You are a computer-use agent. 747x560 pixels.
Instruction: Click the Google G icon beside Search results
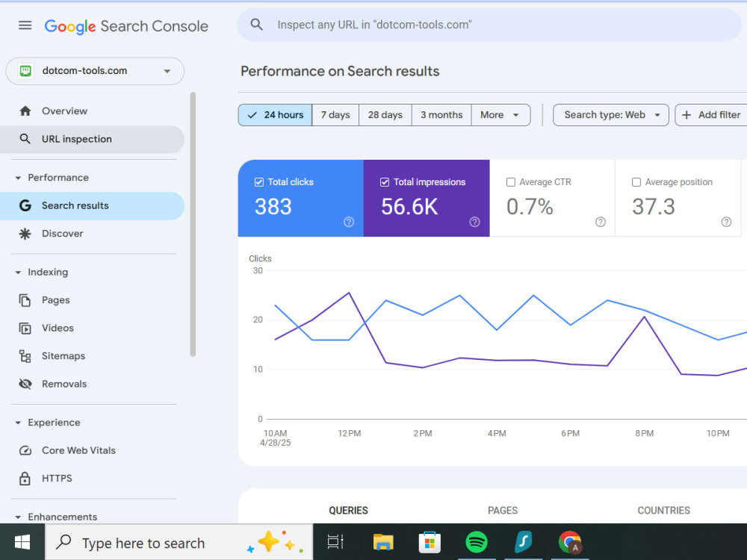[x=25, y=206]
